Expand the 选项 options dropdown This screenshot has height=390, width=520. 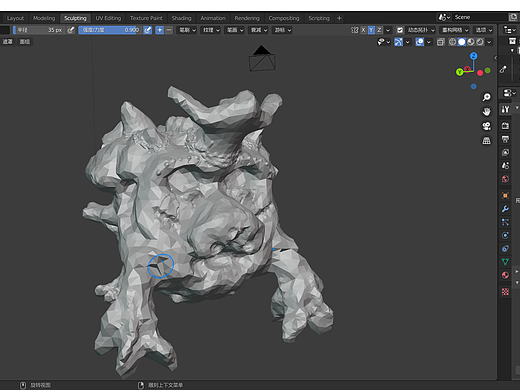[484, 30]
